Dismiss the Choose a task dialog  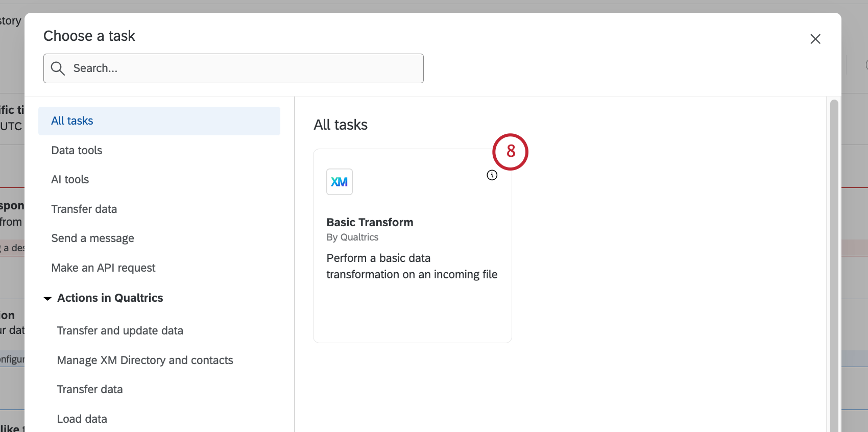[x=815, y=39]
